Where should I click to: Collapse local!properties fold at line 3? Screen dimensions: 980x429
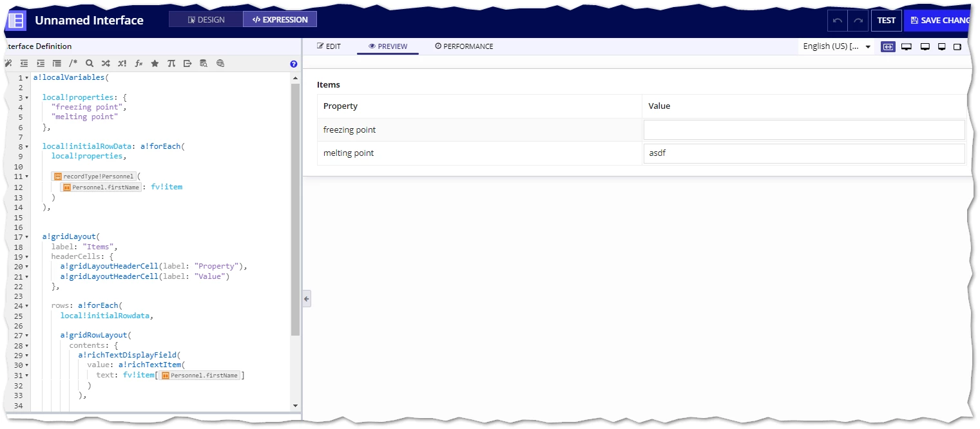26,98
